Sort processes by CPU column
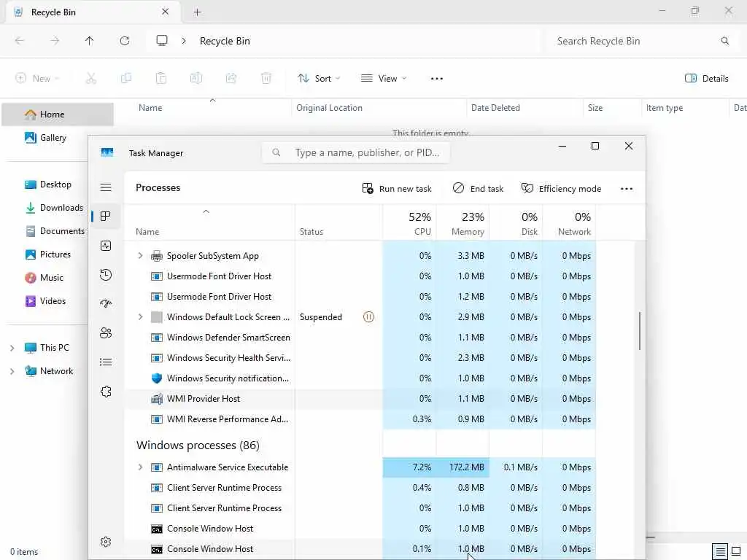The width and height of the screenshot is (747, 560). point(409,223)
